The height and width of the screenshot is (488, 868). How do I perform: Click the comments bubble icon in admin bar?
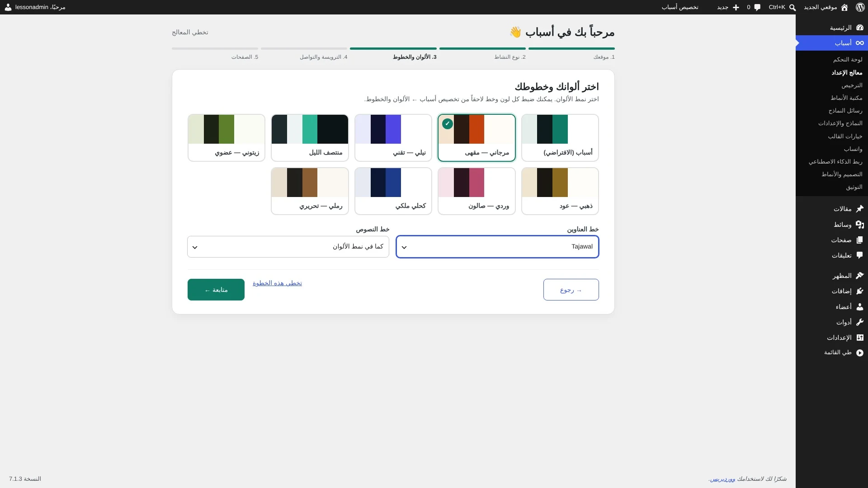[x=757, y=7]
